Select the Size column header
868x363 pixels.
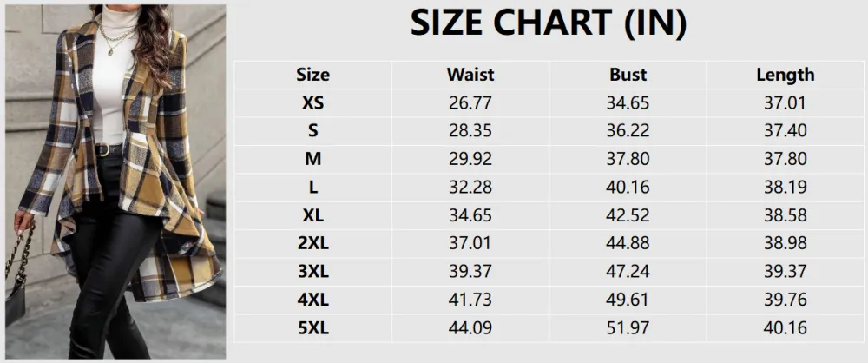(x=312, y=75)
